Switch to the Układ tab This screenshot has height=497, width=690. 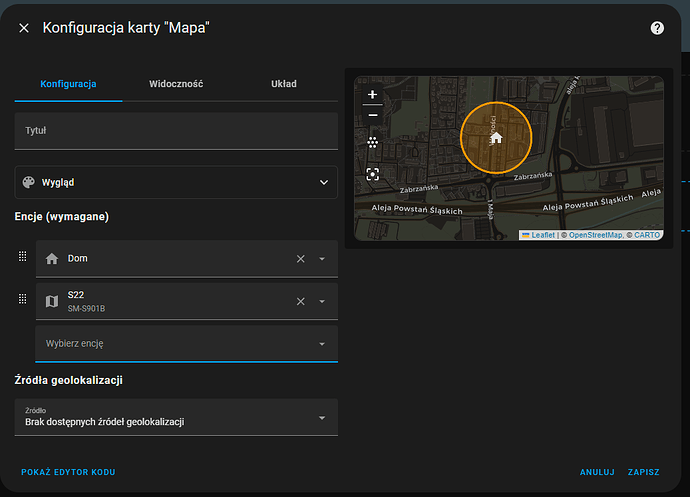click(x=284, y=84)
